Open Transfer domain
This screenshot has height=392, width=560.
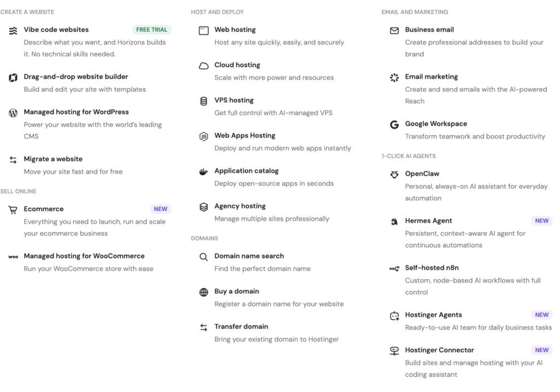tap(241, 327)
